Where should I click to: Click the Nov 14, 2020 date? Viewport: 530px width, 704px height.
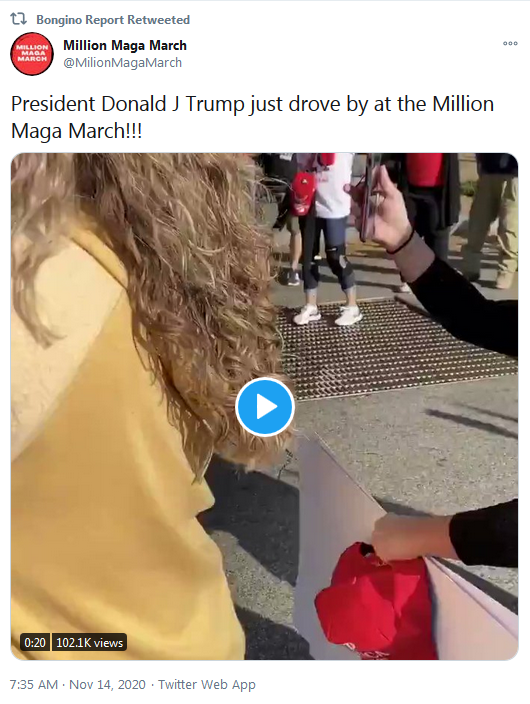[107, 684]
